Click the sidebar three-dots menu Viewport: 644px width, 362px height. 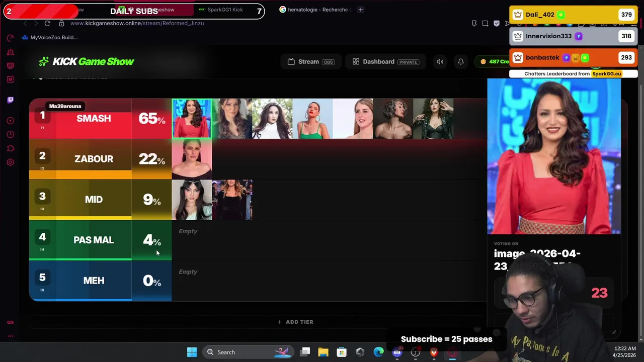11,336
